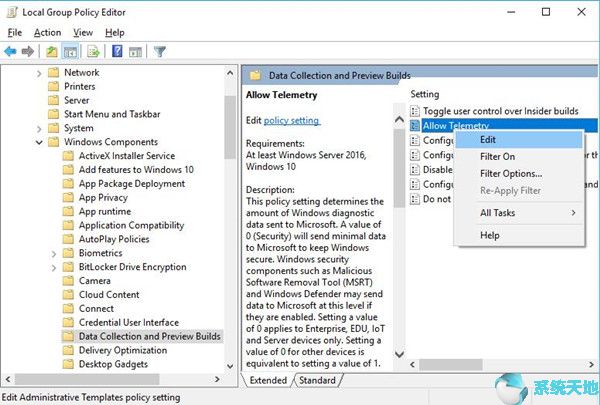Open the File menu
Screen dimensions: 600x405
(15, 33)
